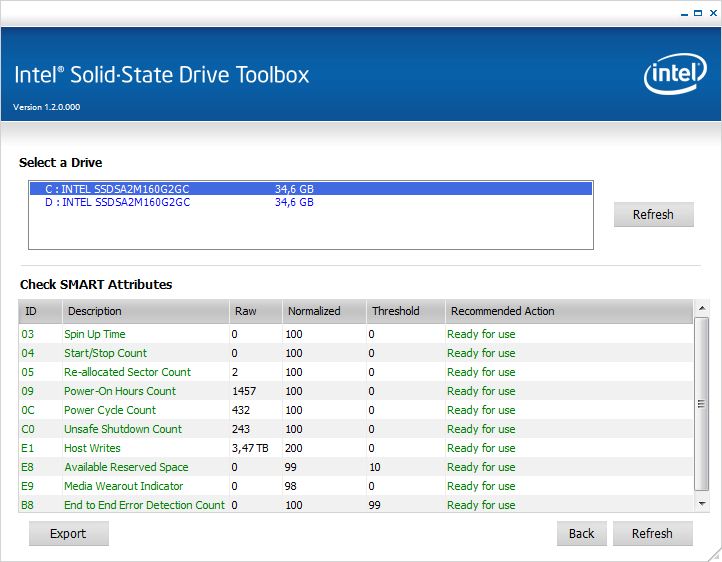Click Refresh button beside drive list
The image size is (722, 562).
tap(653, 214)
